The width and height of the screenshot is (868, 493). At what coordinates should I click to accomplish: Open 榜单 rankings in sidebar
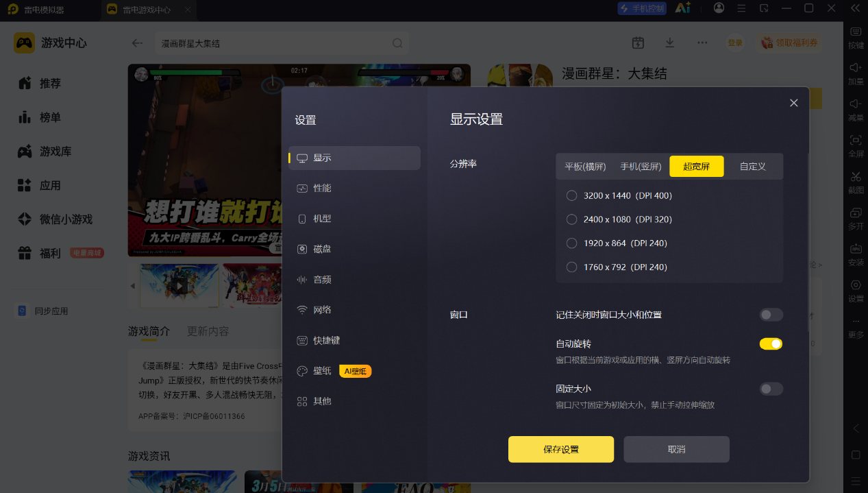pyautogui.click(x=41, y=117)
